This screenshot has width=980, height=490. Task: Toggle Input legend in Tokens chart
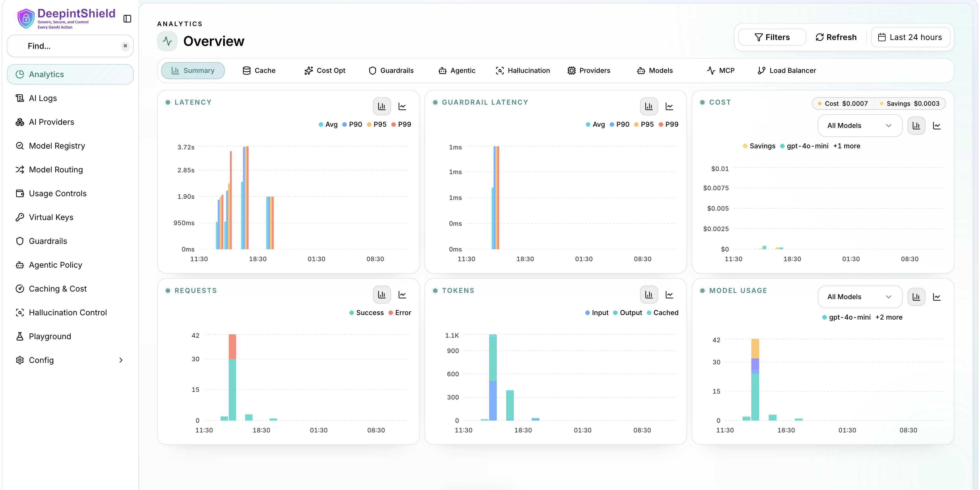coord(597,313)
